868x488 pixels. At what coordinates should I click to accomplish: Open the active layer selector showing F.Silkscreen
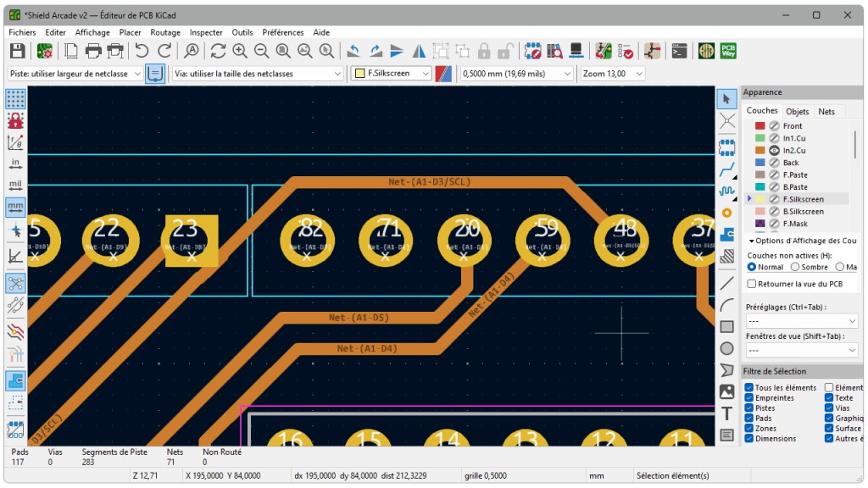tap(390, 74)
